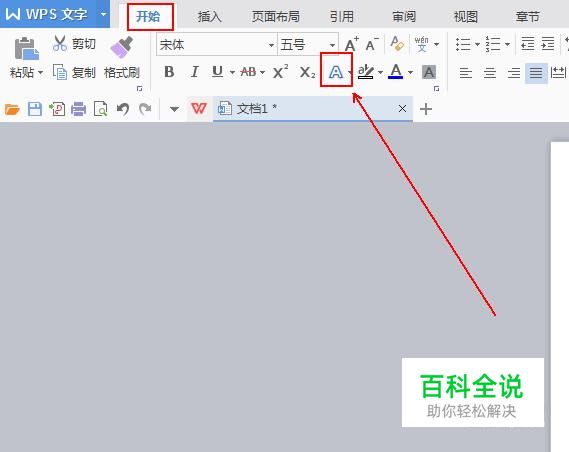Click the Open folder icon in quick toolbar
The height and width of the screenshot is (452, 569).
click(x=12, y=109)
